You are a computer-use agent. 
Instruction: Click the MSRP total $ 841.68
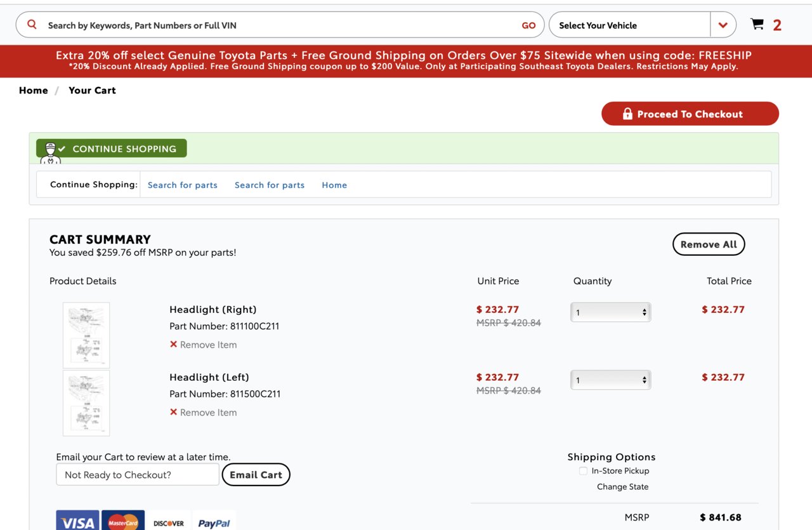[721, 517]
